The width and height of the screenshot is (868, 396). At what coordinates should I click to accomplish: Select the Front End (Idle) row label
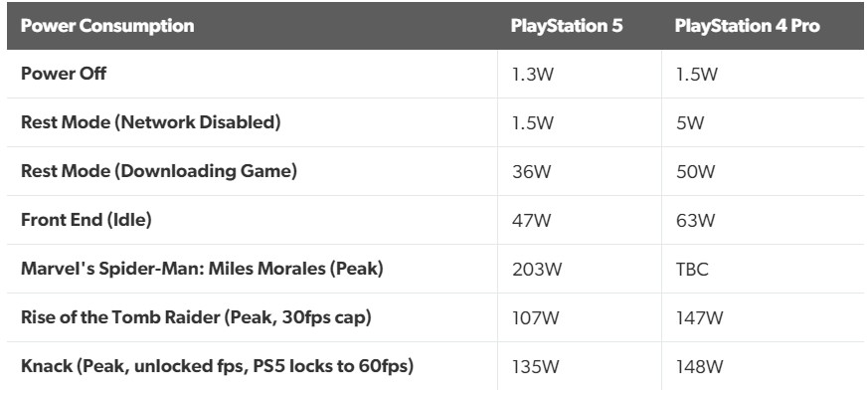click(x=87, y=220)
